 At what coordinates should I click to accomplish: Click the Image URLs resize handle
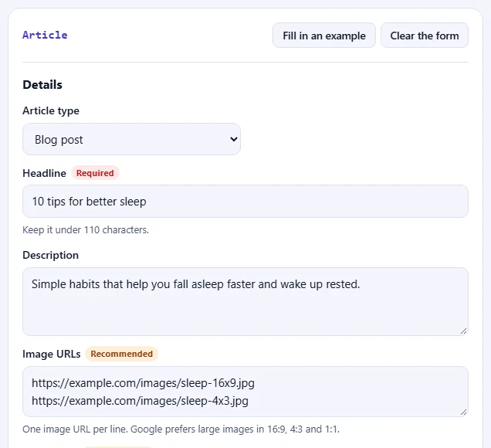[x=464, y=412]
